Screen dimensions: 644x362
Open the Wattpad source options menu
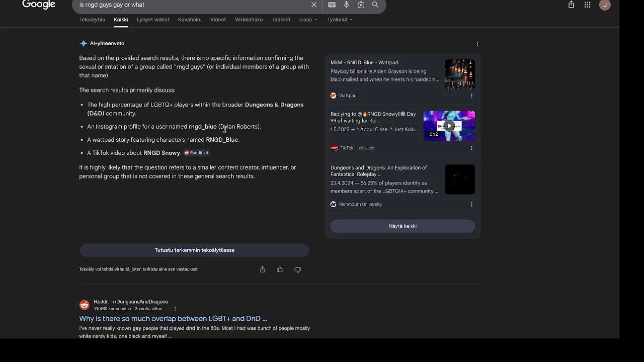(471, 96)
